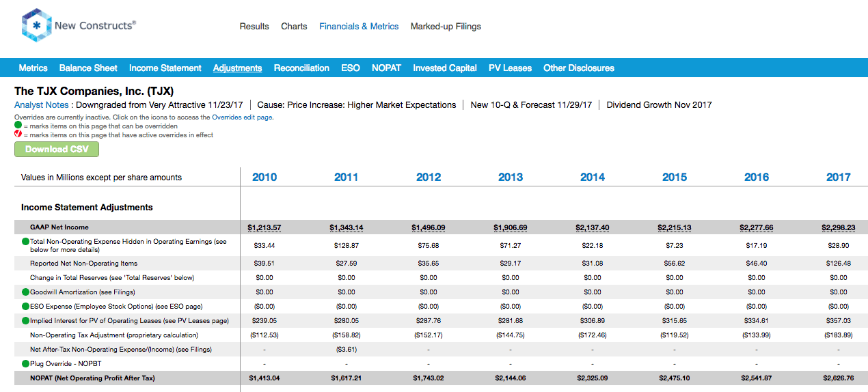Image resolution: width=868 pixels, height=392 pixels.
Task: Click Income Statement Adjustments section heading
Action: click(87, 207)
